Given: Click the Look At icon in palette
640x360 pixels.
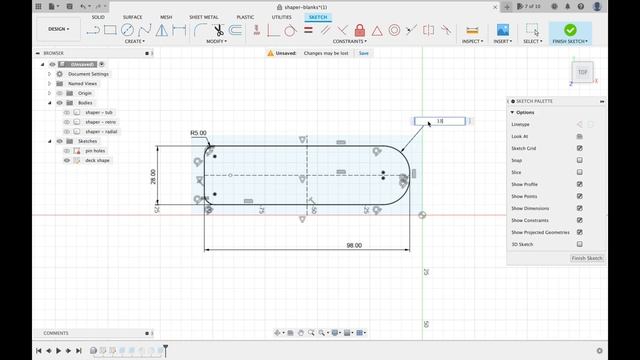Looking at the screenshot, I should (x=580, y=136).
